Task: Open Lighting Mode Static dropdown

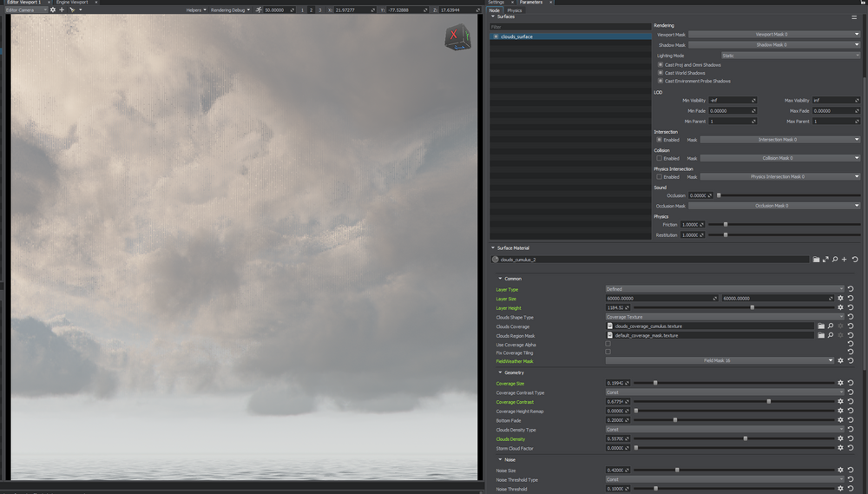Action: (791, 56)
